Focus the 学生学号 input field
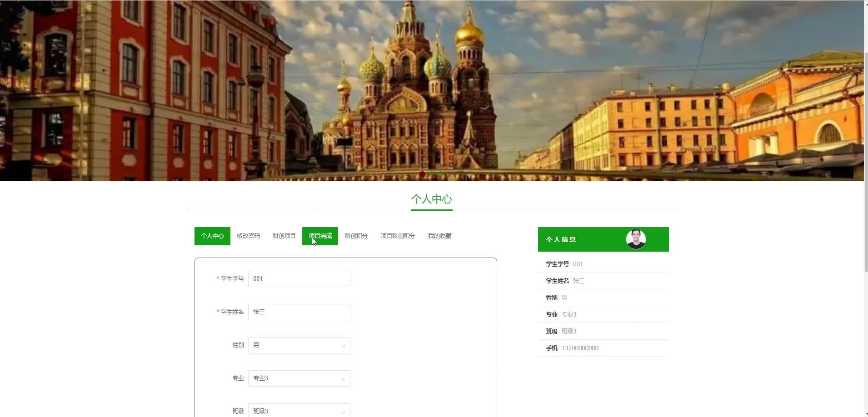This screenshot has width=868, height=417. [299, 279]
